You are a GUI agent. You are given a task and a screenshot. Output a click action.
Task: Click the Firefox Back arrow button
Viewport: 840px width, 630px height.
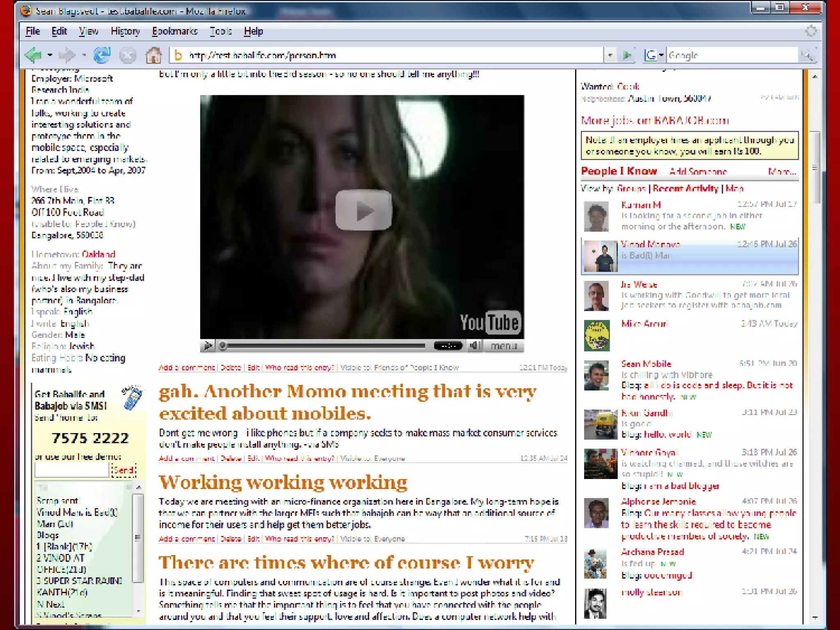[x=34, y=55]
